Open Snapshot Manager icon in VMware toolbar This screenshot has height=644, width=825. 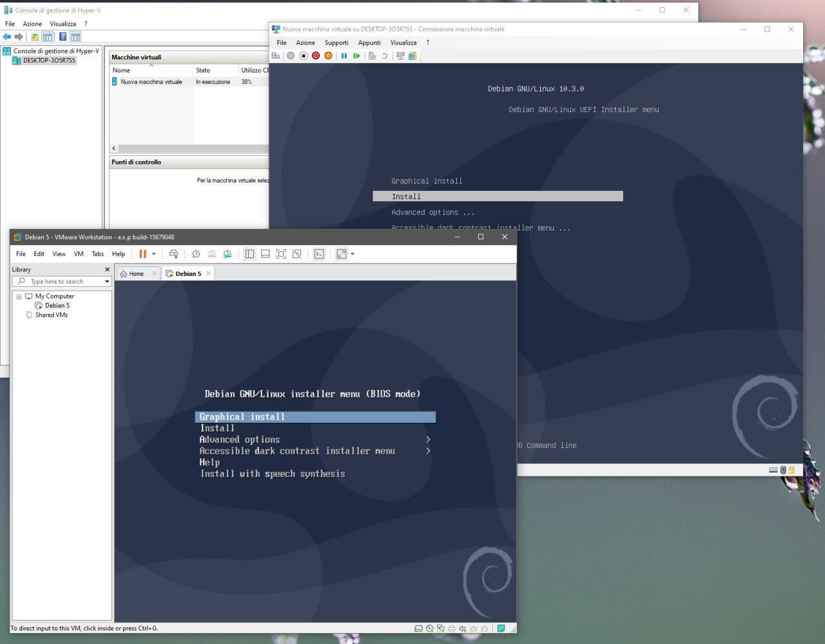[x=228, y=254]
